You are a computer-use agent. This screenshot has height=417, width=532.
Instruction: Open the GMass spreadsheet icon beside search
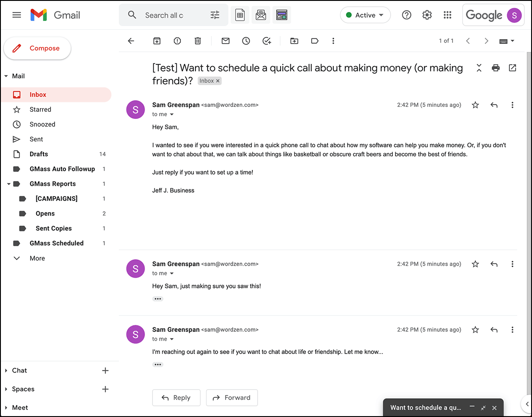point(240,15)
